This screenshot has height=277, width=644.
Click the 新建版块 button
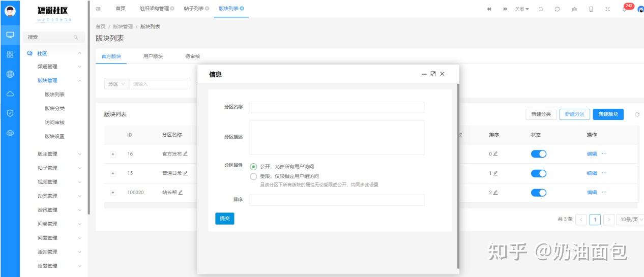point(608,114)
